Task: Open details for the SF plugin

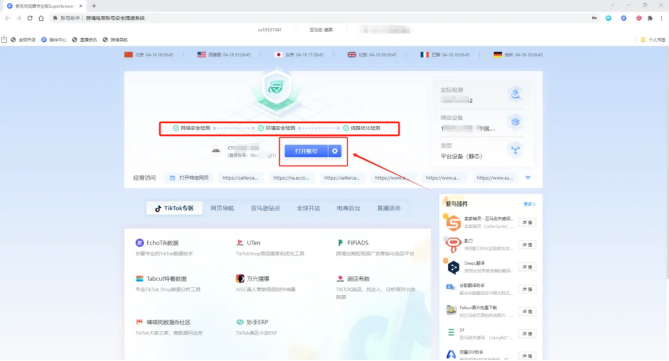Action: (527, 334)
